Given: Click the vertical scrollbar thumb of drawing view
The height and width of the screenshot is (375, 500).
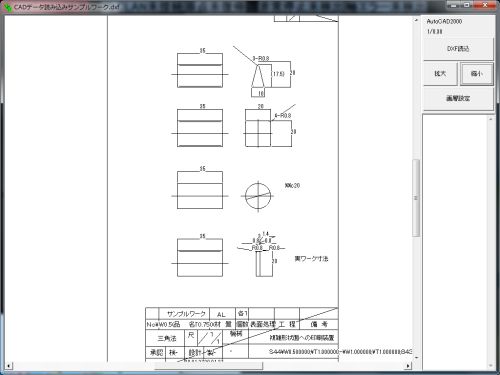Looking at the screenshot, I should (x=416, y=198).
